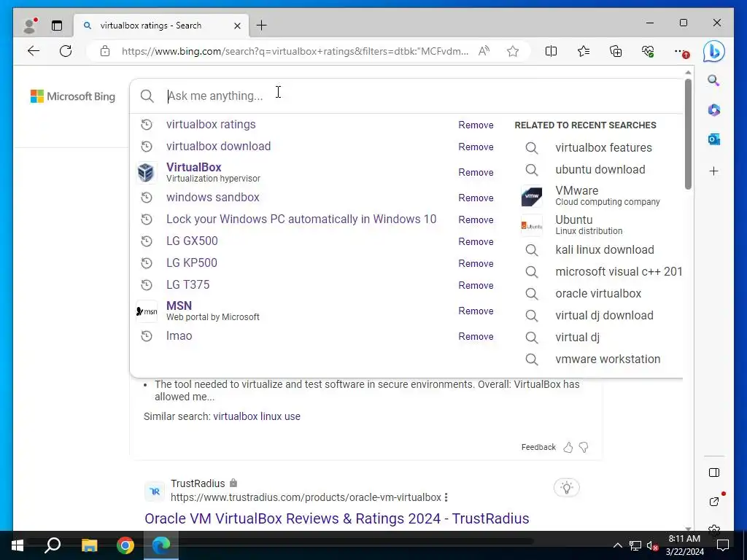This screenshot has height=560, width=747.
Task: Add a sidebar app plus icon
Action: pos(713,171)
